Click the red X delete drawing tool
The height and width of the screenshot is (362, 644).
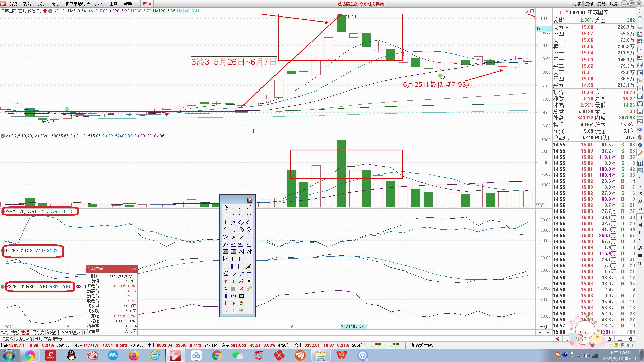(241, 289)
